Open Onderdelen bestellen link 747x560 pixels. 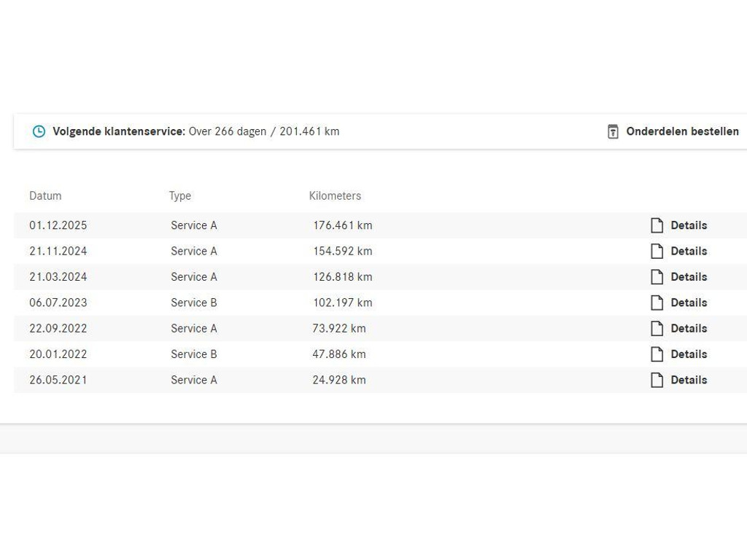(x=682, y=132)
